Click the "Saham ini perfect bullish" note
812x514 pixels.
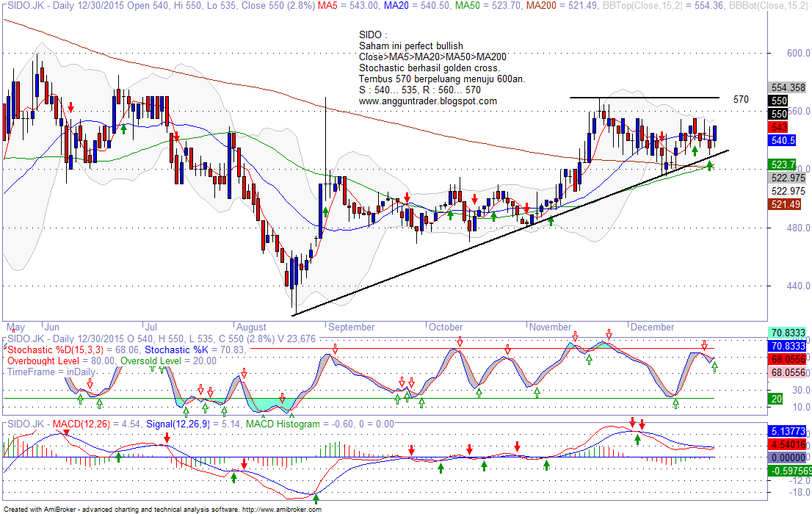[x=411, y=46]
